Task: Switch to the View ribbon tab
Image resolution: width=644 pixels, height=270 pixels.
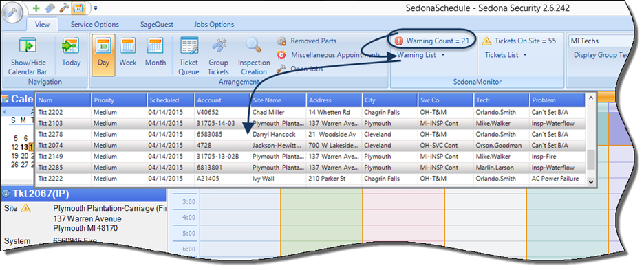Action: pos(42,24)
